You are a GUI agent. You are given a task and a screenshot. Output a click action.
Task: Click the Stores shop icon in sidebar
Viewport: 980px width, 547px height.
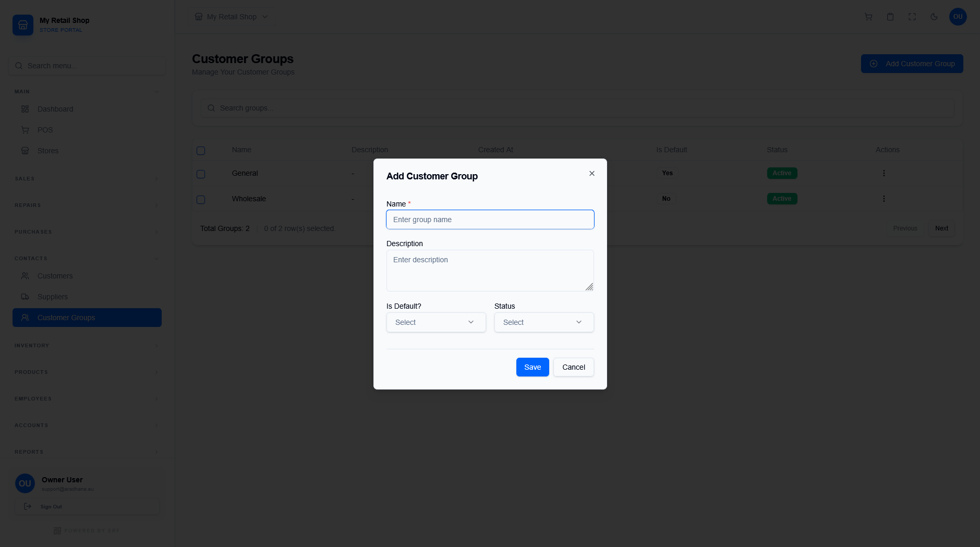[25, 151]
